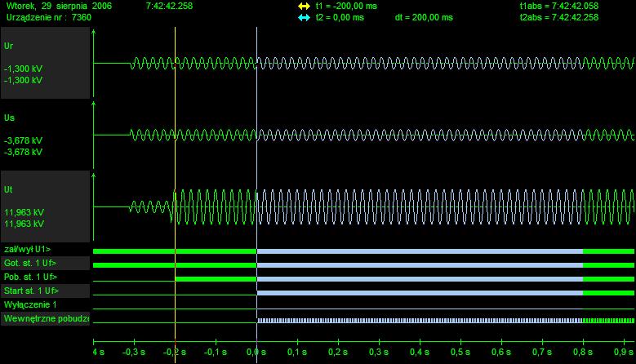This screenshot has width=636, height=364.
Task: Click the Ut waveform trace
Action: click(x=364, y=206)
